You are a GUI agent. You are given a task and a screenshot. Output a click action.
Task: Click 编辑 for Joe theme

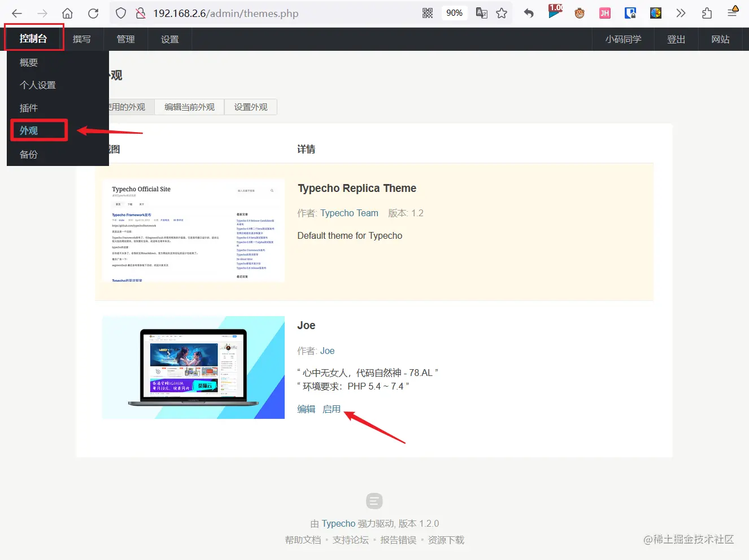pyautogui.click(x=306, y=409)
